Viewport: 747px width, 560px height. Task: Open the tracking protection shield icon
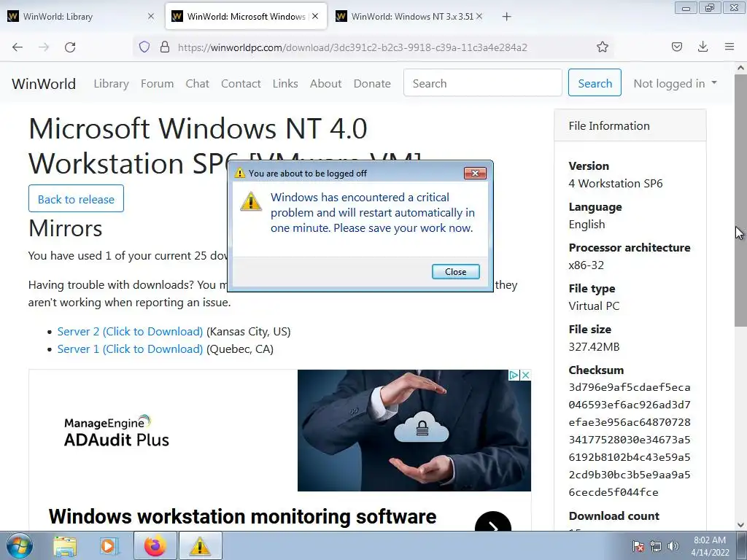[144, 47]
